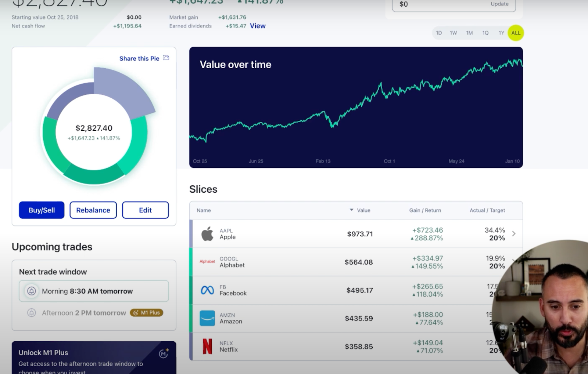Click the Rebalance button
Viewport: 588px width, 374px height.
93,210
